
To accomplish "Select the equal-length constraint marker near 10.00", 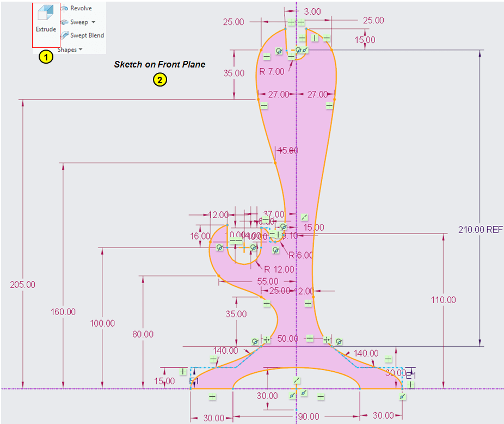I will click(236, 239).
